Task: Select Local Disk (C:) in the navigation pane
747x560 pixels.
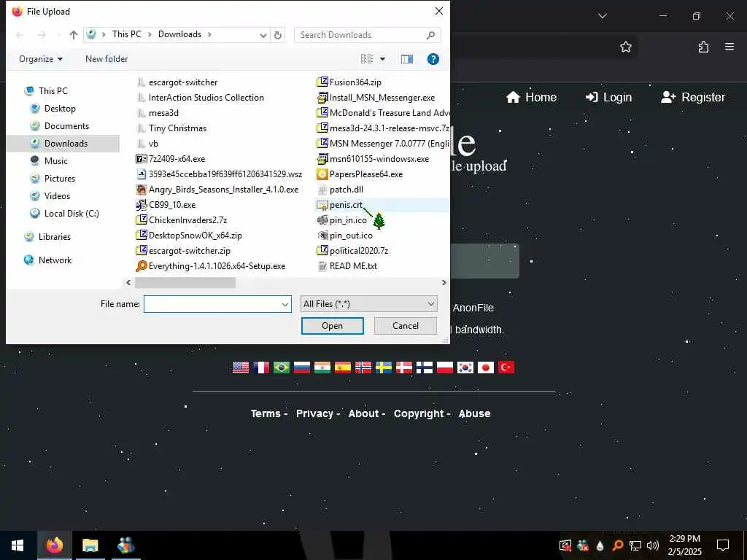Action: 71,214
